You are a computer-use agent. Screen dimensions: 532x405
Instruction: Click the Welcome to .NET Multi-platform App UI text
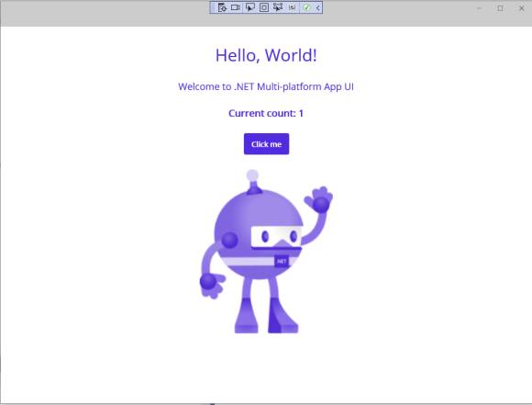click(266, 86)
